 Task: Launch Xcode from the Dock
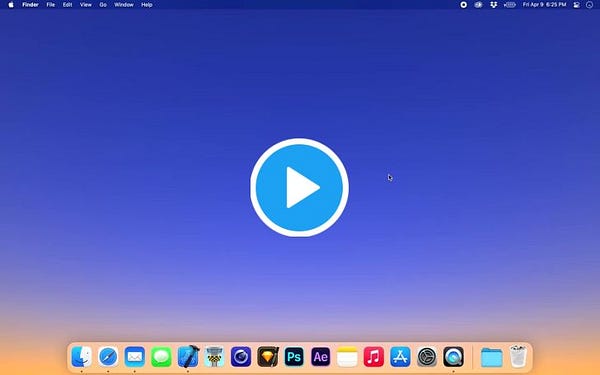pos(188,356)
